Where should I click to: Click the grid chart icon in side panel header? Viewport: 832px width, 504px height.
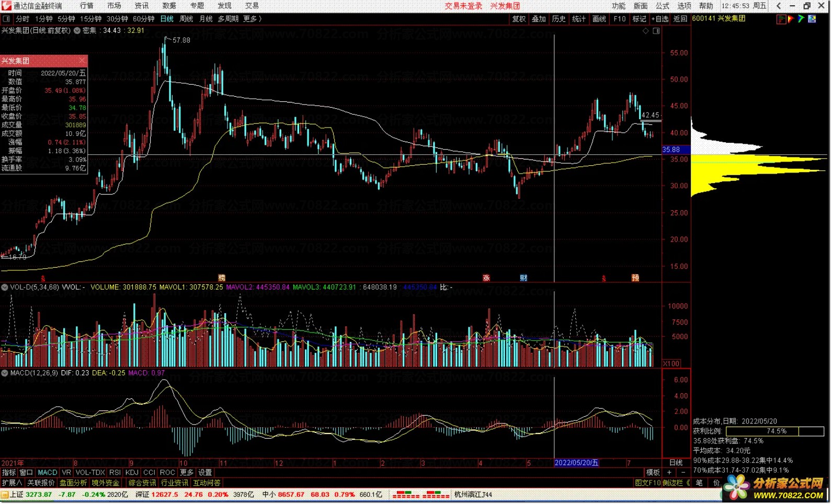[x=812, y=19]
